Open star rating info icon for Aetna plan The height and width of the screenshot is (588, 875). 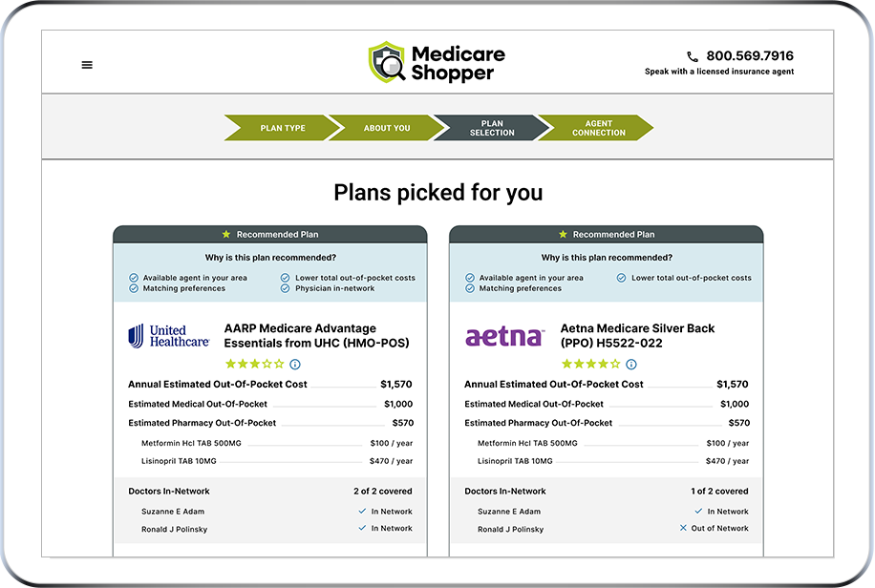click(631, 365)
